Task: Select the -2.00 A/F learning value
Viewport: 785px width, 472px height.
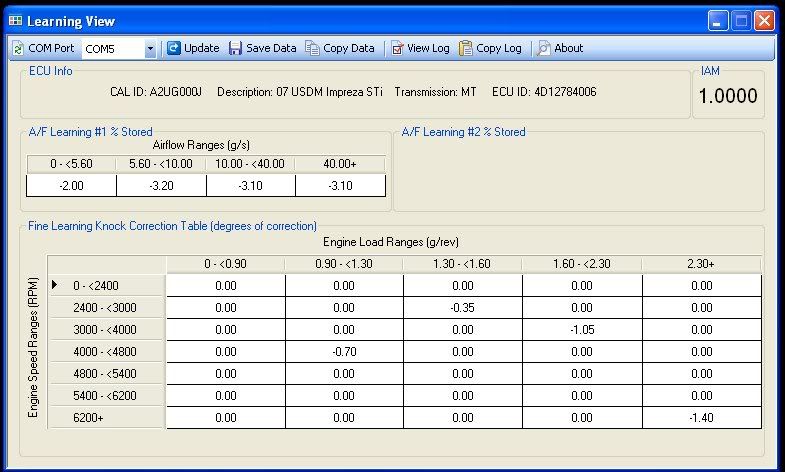Action: pyautogui.click(x=71, y=185)
